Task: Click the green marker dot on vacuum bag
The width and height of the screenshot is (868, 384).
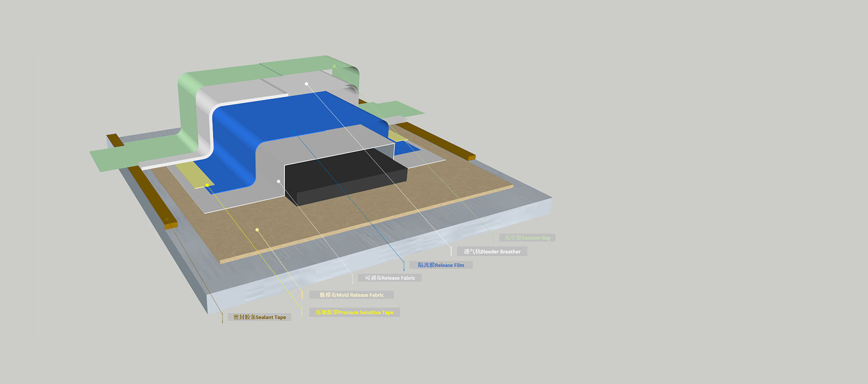Action: 334,66
